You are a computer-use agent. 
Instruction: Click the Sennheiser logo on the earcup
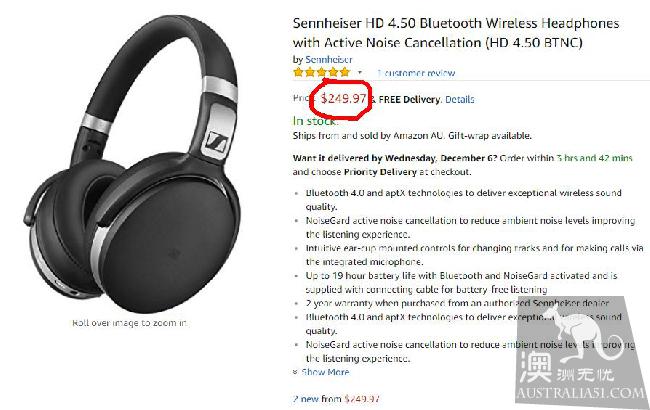point(216,142)
